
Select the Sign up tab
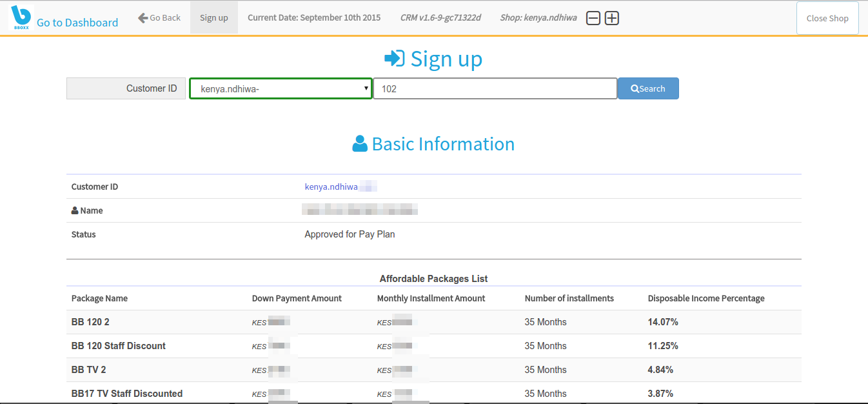[214, 17]
